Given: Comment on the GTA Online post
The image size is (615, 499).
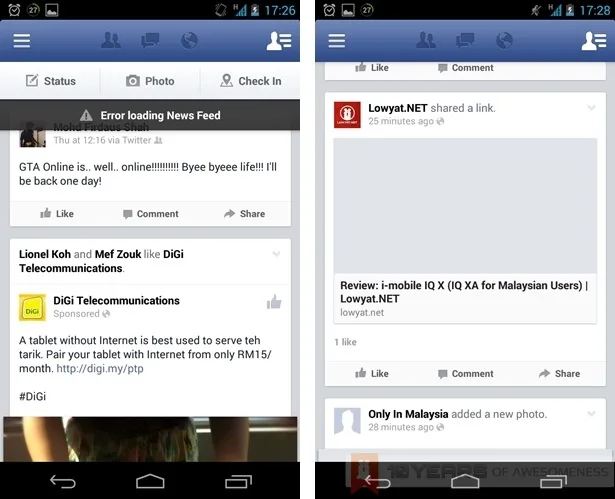Looking at the screenshot, I should click(x=151, y=214).
